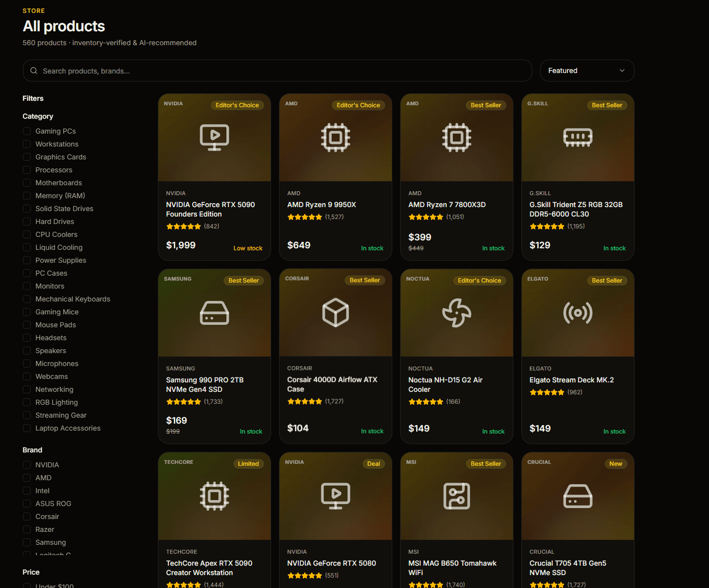709x588 pixels.
Task: Check the Streaming Gear category filter
Action: 27,415
